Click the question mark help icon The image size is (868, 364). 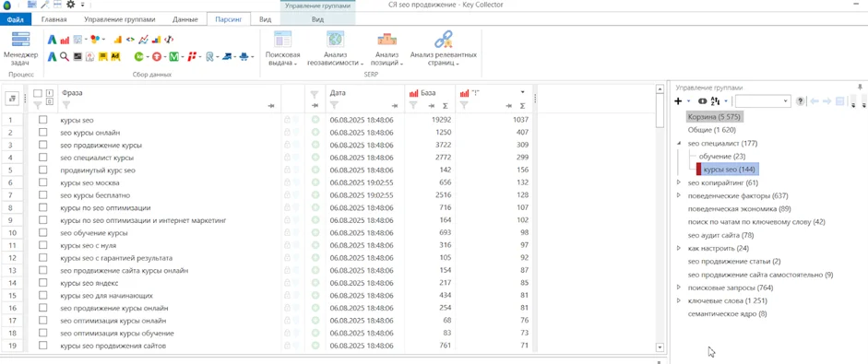(x=800, y=101)
